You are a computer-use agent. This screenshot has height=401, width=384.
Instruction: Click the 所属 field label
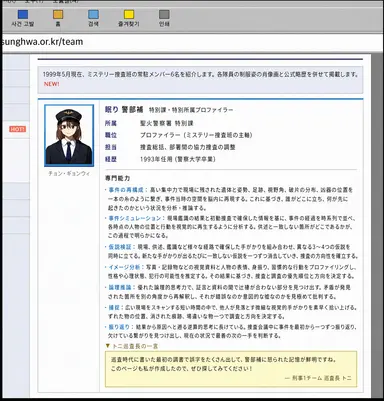click(111, 123)
